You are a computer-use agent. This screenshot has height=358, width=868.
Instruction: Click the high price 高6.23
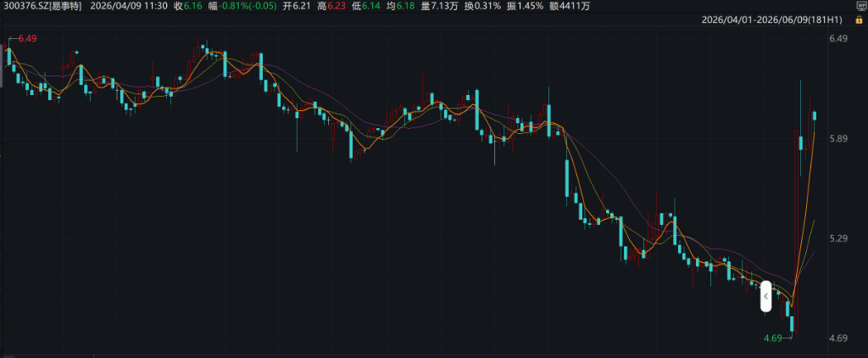pyautogui.click(x=331, y=6)
